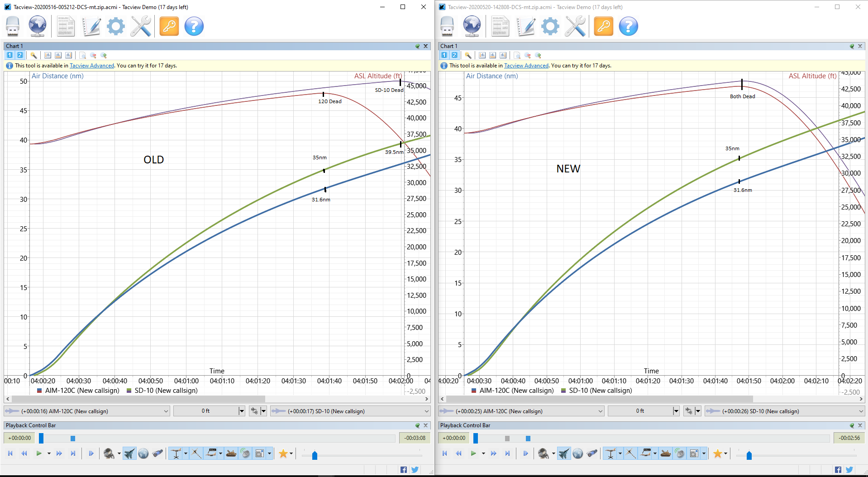This screenshot has height=477, width=868.
Task: Toggle series 2 button in right chart toolbar
Action: (x=454, y=55)
